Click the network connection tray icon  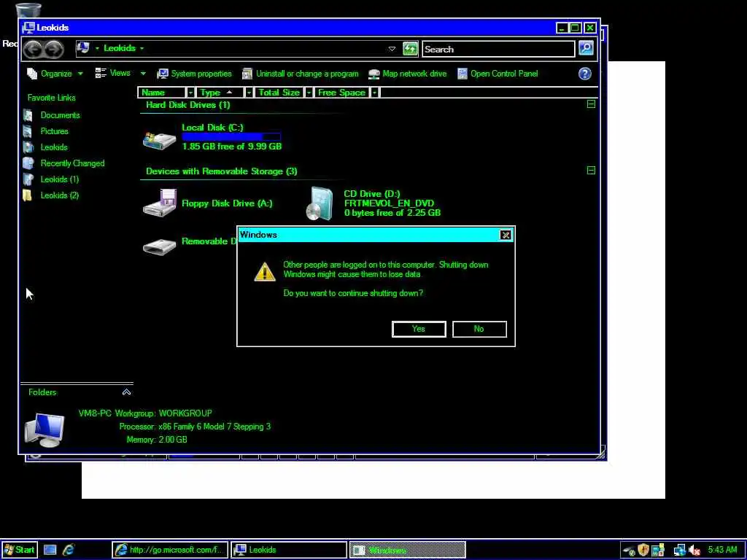(x=679, y=551)
